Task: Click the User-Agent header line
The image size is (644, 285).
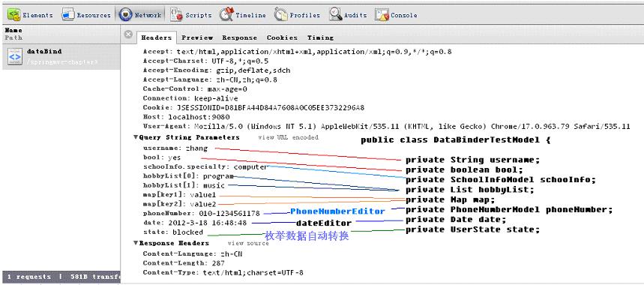Action: click(387, 126)
